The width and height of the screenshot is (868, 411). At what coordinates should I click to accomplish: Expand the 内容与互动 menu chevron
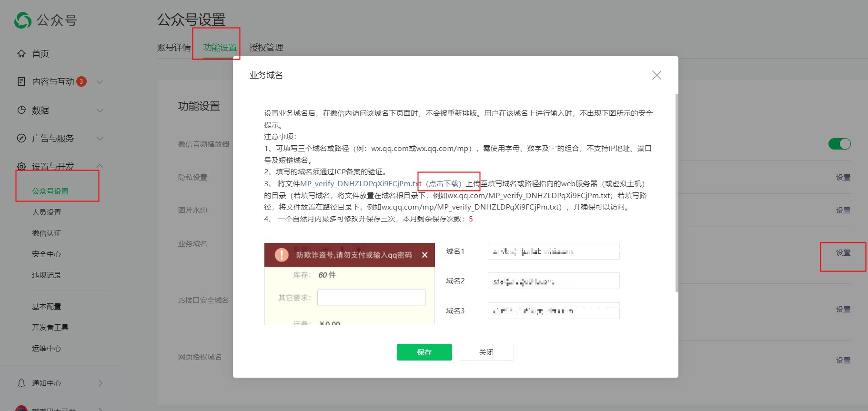(x=100, y=82)
